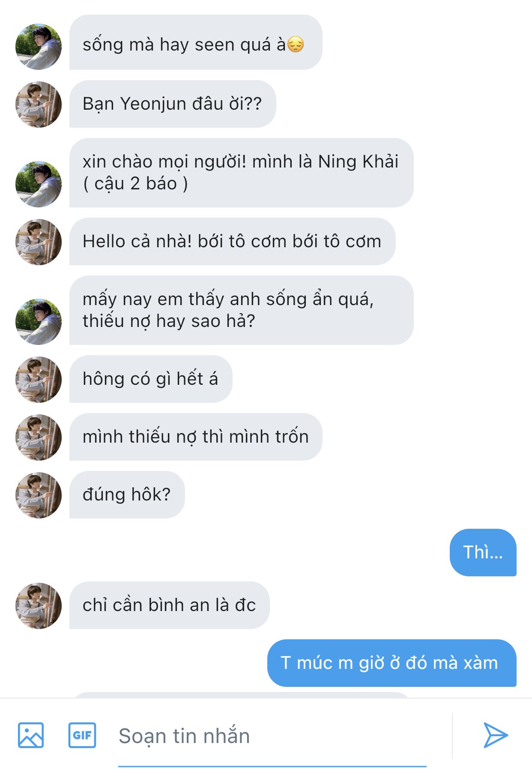This screenshot has width=532, height=773.
Task: Tap avatar next to "chỉ cần bình an"
Action: click(x=39, y=605)
